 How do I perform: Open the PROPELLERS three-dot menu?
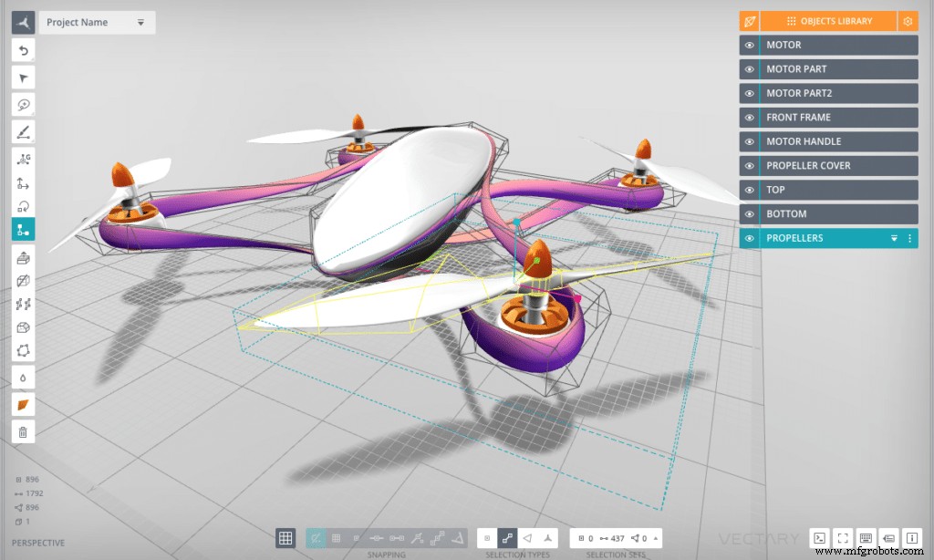pos(909,238)
